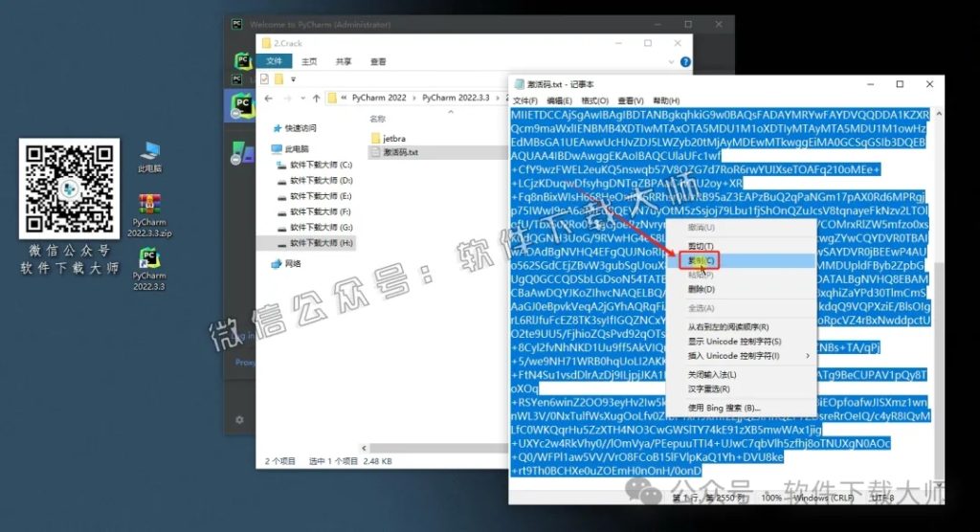Open the Notepad 查看(V) menu
Screen dimensions: 980x532
(631, 100)
